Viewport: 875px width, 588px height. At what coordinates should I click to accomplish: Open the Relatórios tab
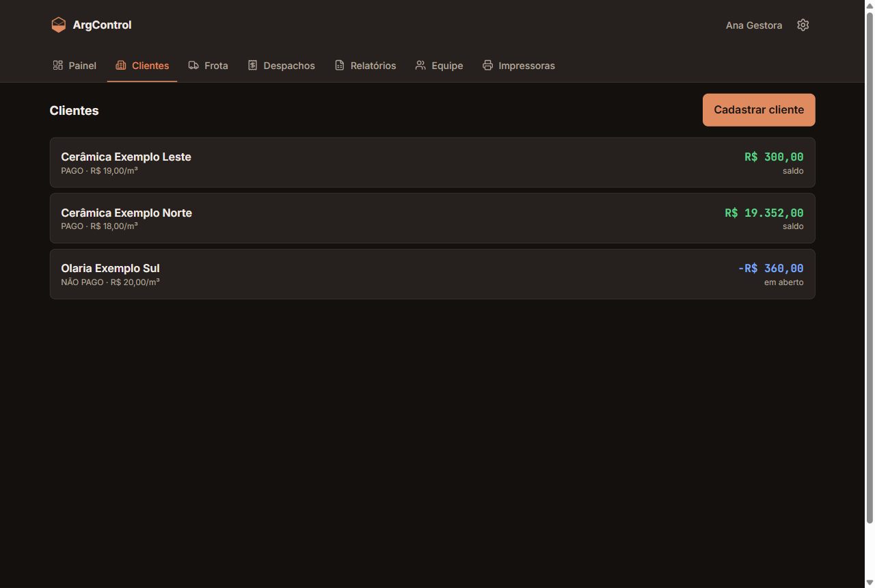365,66
